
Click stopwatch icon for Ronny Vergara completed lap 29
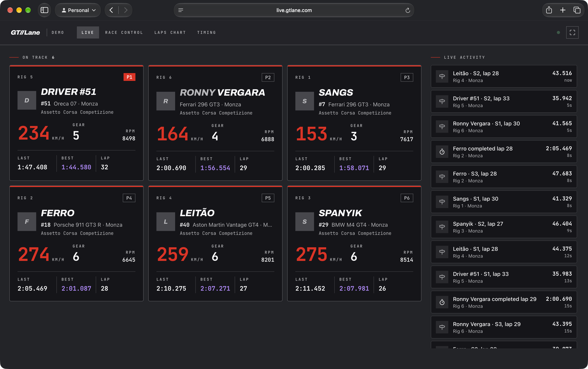coord(442,302)
